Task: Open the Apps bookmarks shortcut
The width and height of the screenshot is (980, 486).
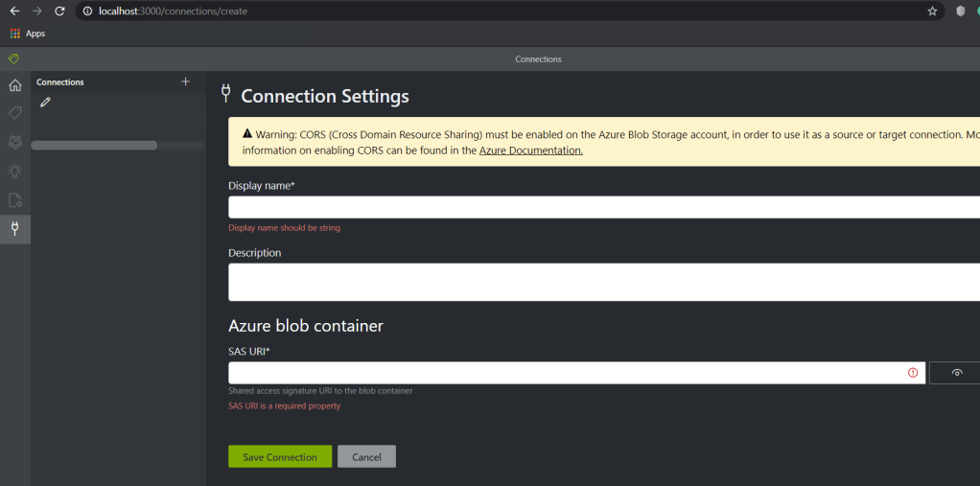Action: pyautogui.click(x=28, y=34)
